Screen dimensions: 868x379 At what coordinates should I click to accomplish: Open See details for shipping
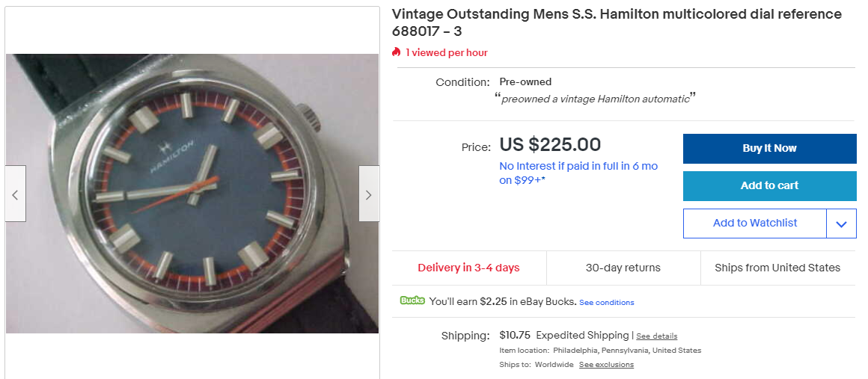coord(656,336)
